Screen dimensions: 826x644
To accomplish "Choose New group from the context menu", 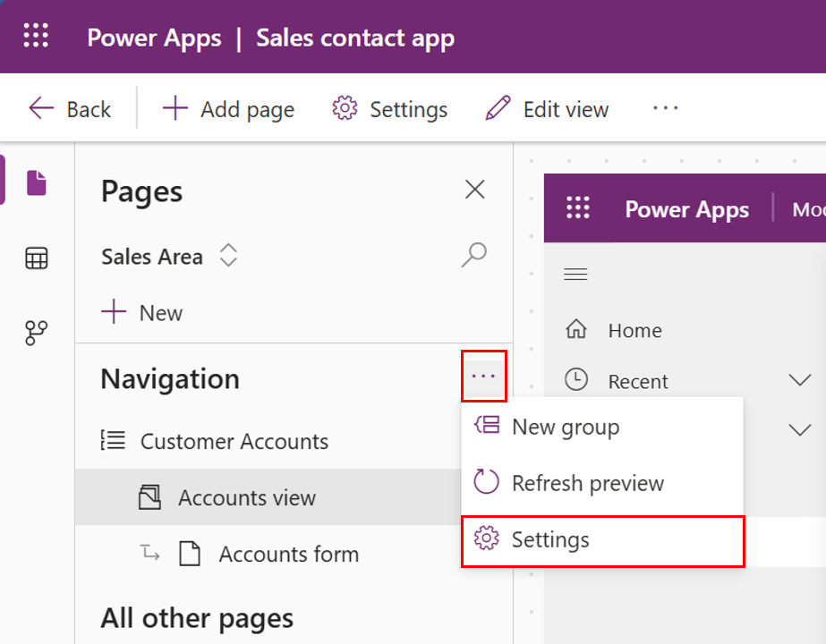I will [565, 428].
